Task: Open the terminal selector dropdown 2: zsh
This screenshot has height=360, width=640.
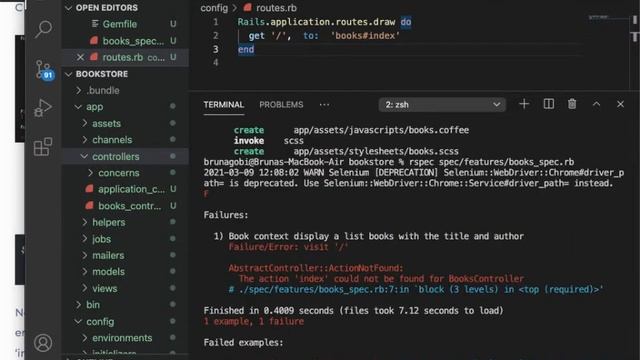Action: (x=442, y=104)
